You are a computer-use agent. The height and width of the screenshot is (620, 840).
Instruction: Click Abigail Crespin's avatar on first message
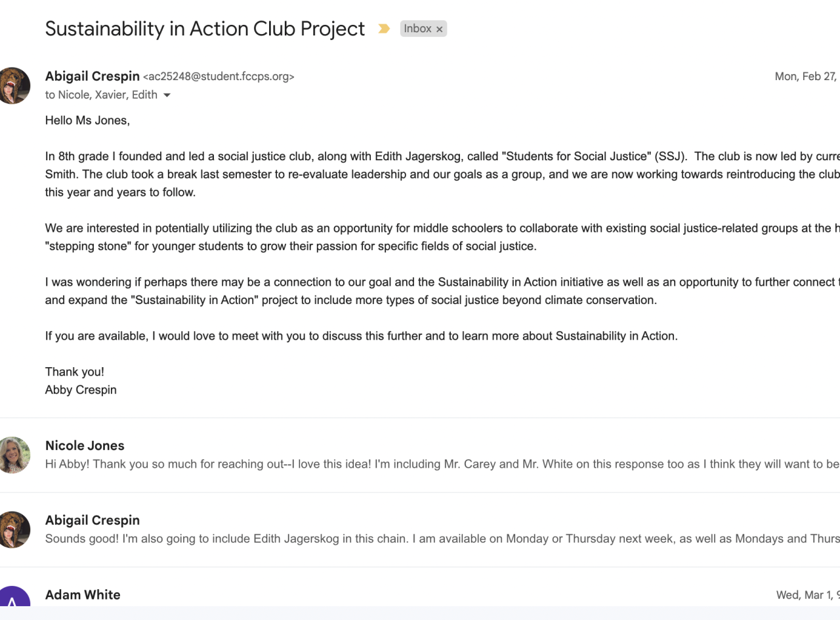tap(13, 85)
